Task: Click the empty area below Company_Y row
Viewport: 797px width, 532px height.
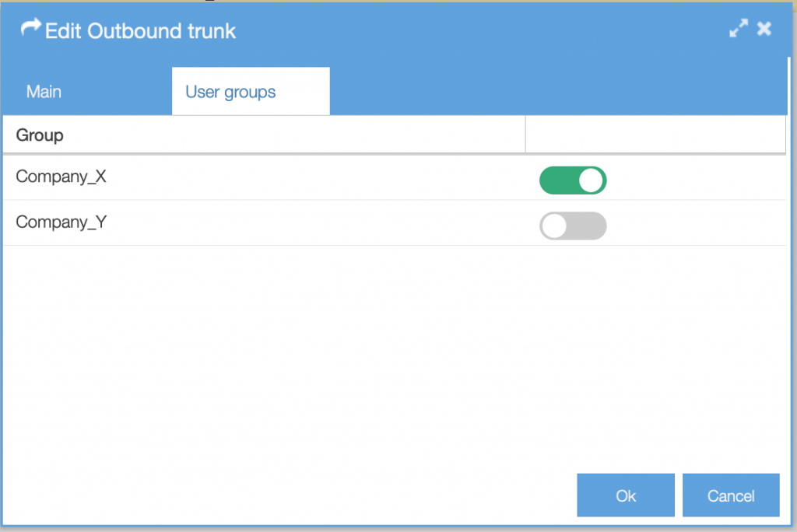Action: coord(311,350)
